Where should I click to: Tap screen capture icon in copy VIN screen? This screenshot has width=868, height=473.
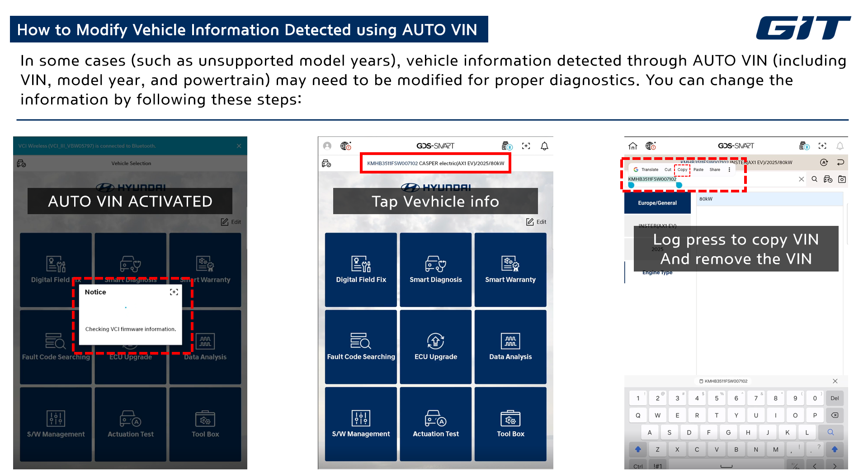(x=822, y=146)
